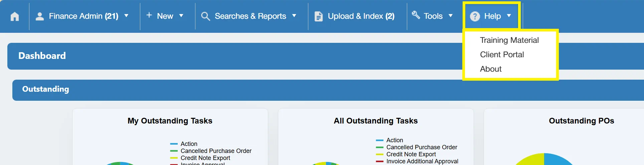Image resolution: width=644 pixels, height=165 pixels.
Task: Open the Tools menu
Action: tap(433, 16)
